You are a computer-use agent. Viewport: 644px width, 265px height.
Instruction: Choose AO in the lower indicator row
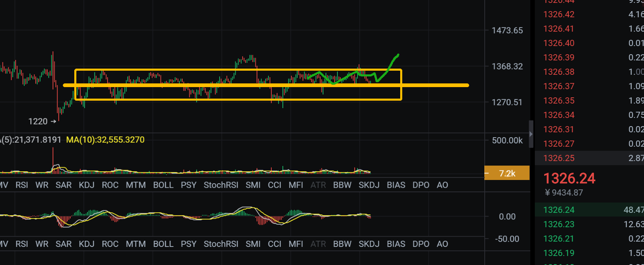tap(442, 244)
